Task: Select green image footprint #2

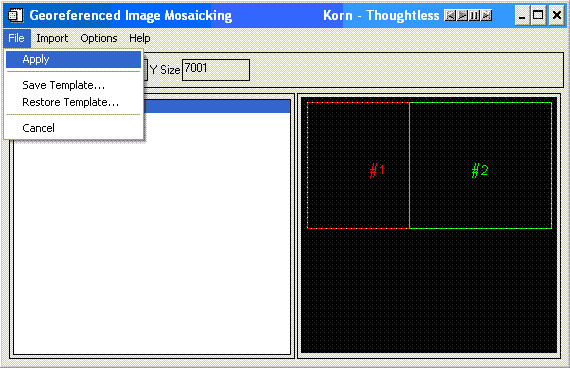Action: click(x=481, y=165)
